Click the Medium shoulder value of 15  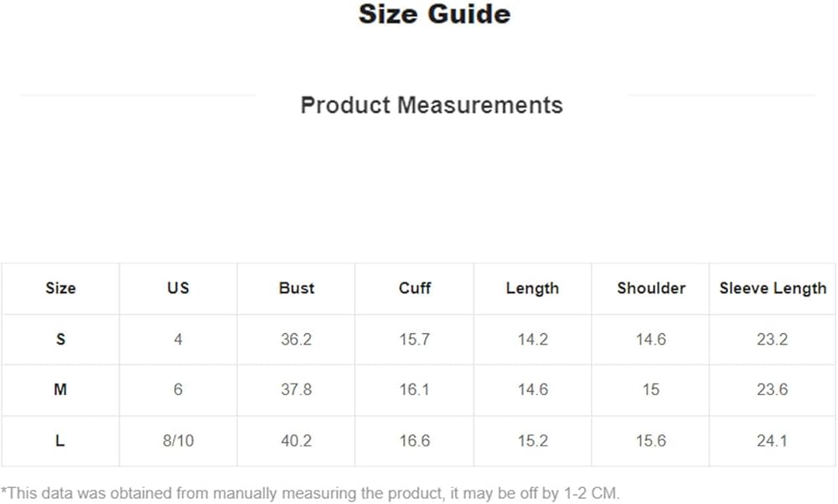click(651, 390)
